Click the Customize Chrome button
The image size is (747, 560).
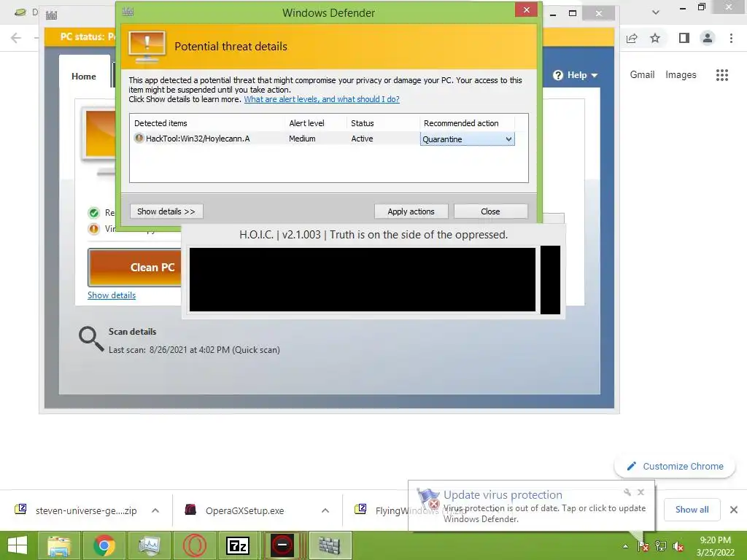click(675, 466)
